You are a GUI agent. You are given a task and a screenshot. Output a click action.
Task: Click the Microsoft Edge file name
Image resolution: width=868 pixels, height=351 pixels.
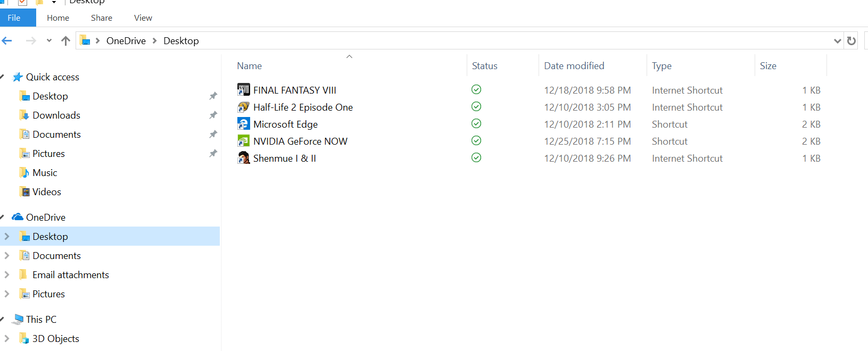click(285, 124)
